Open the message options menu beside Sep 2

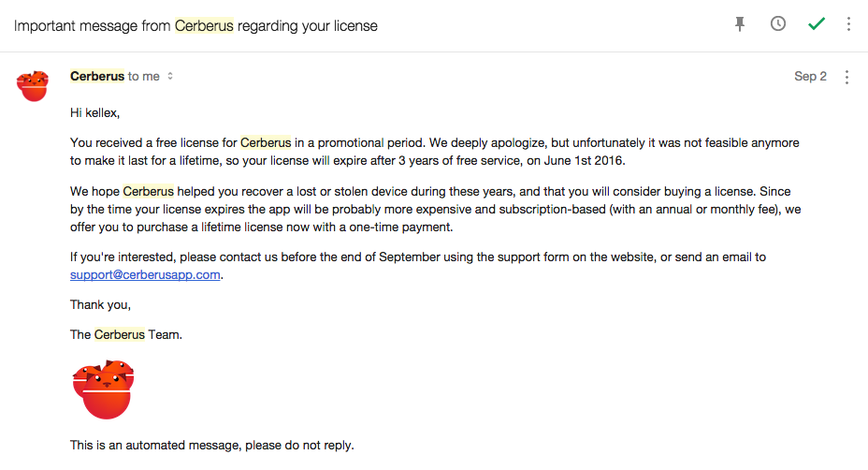click(847, 77)
